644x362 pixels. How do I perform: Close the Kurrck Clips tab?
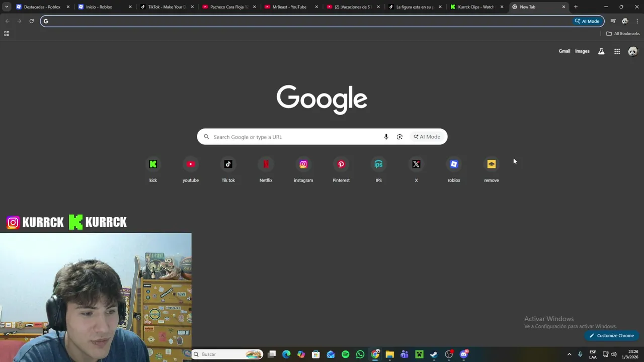(x=502, y=7)
